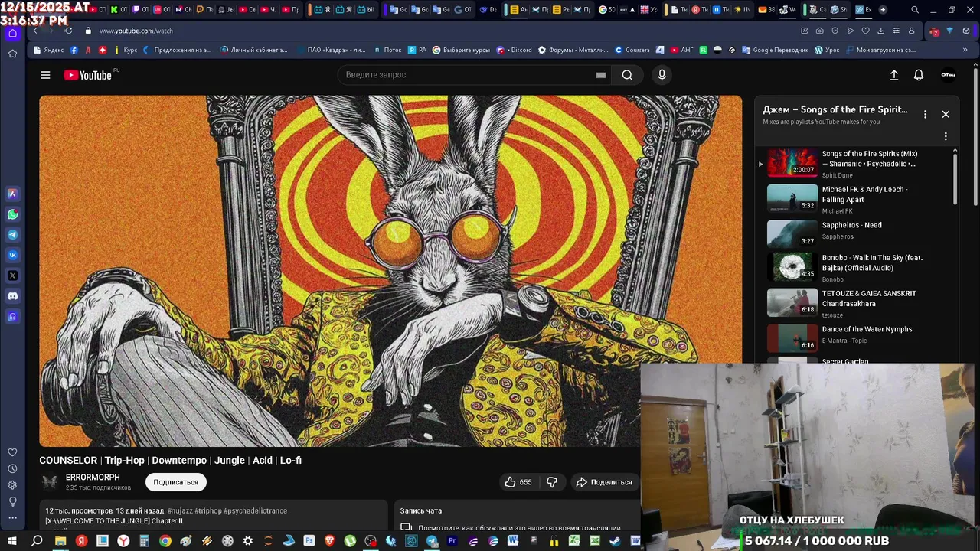Focus the Введите запрос search field
Viewport: 980px width, 551px height.
pos(467,75)
